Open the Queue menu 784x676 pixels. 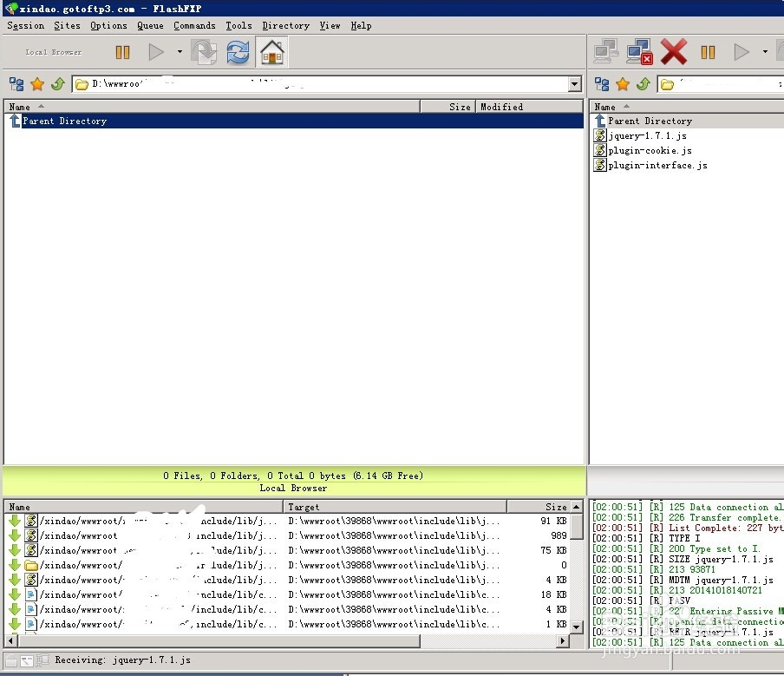(150, 25)
